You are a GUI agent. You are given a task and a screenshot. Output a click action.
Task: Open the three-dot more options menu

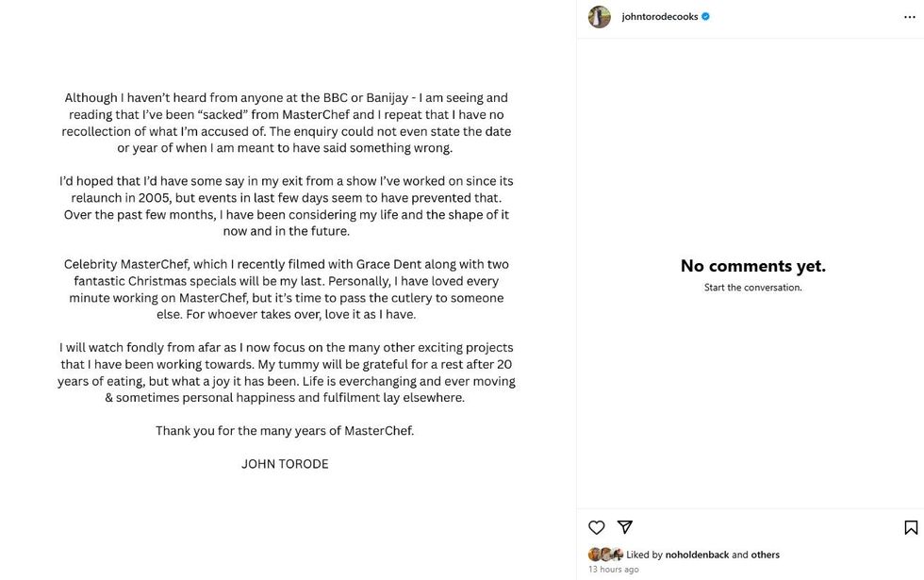pos(909,17)
